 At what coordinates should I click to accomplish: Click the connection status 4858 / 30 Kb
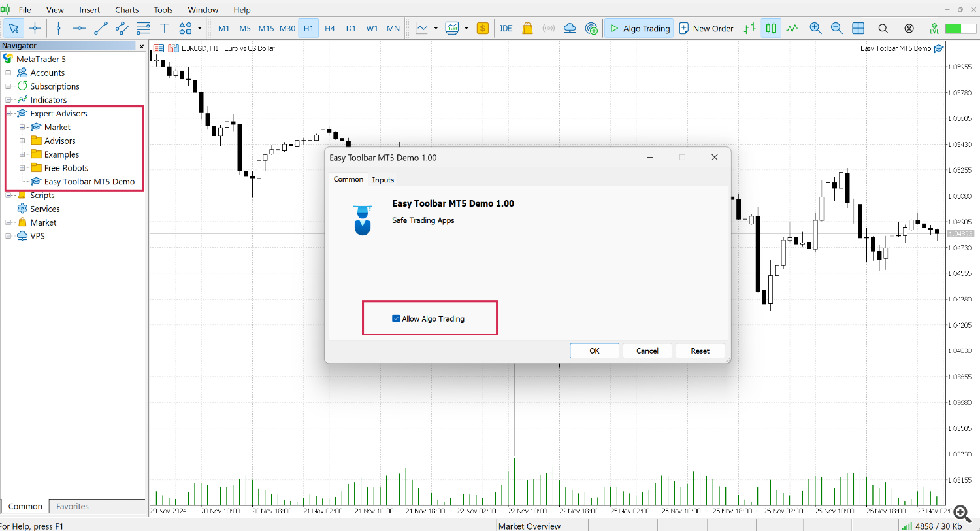[x=932, y=526]
